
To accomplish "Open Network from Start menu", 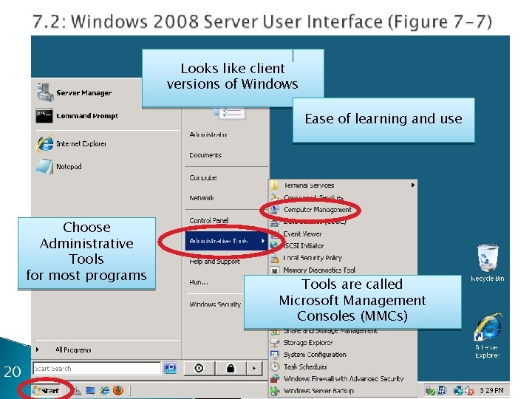I will (202, 198).
